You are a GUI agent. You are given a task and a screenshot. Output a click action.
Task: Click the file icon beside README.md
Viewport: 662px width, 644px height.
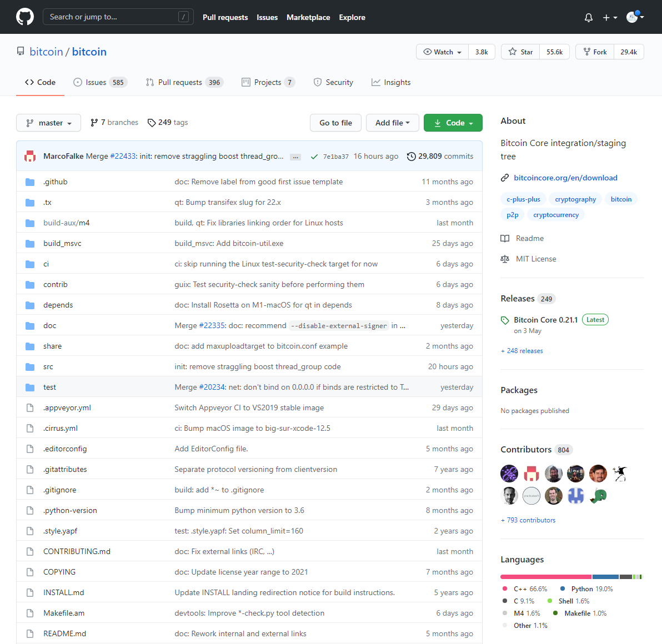[30, 634]
